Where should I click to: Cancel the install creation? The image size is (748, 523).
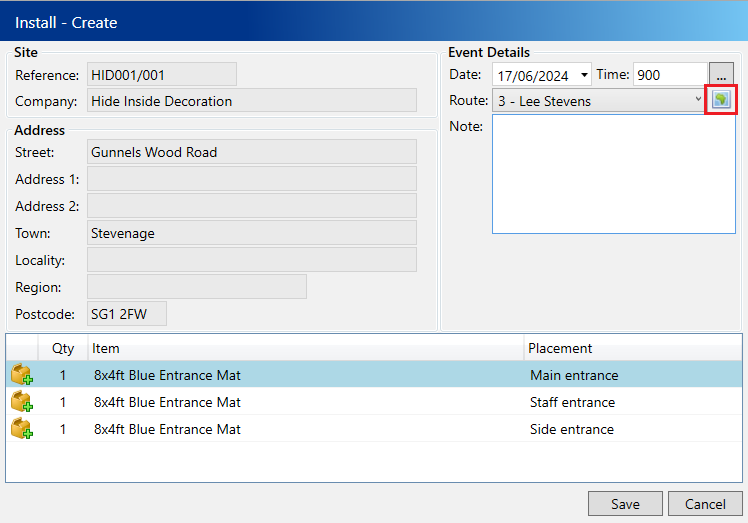705,504
